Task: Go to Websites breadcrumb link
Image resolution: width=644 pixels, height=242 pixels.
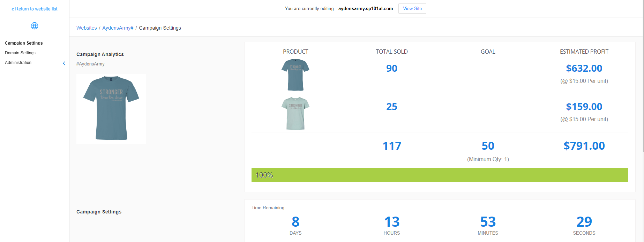Action: point(87,28)
